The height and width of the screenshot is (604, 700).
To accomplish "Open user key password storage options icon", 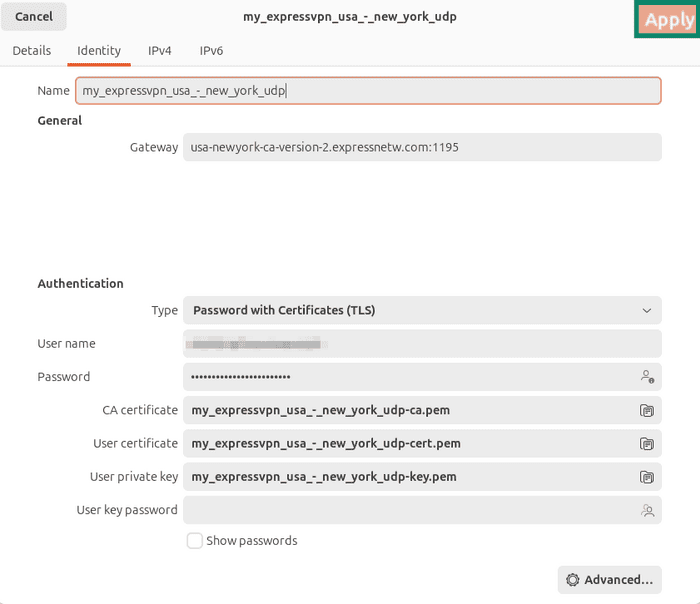I will [647, 510].
